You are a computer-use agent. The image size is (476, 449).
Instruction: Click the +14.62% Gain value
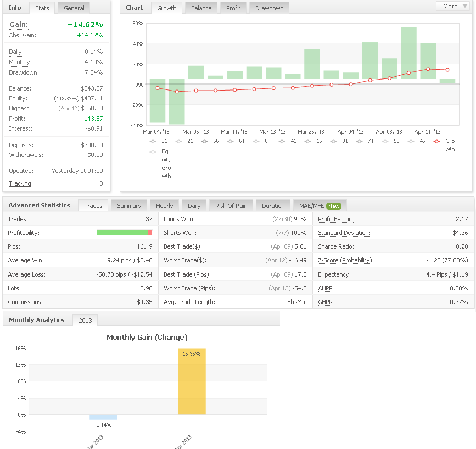point(85,24)
